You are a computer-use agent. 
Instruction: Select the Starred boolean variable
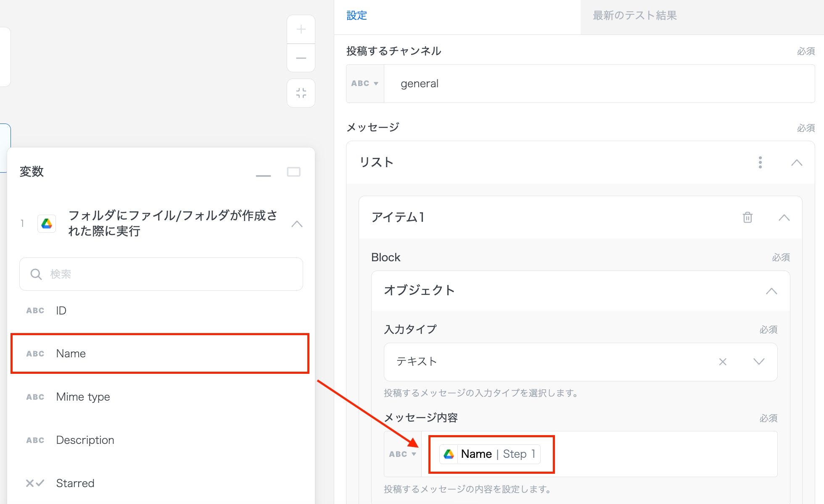(x=75, y=483)
